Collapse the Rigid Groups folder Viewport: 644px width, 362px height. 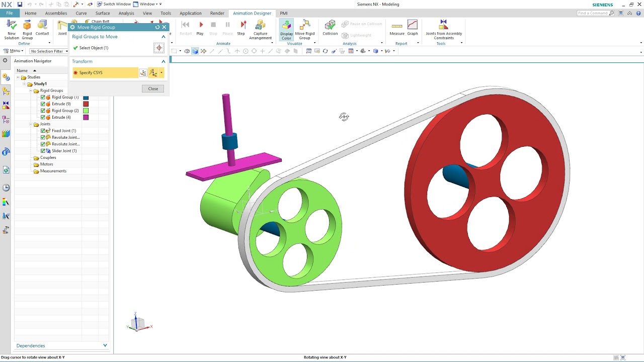(31, 90)
